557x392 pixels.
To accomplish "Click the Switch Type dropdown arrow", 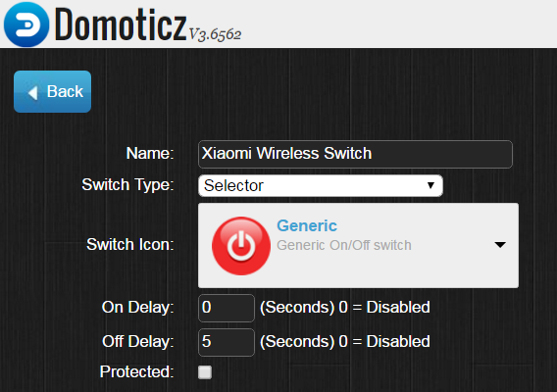I will (x=430, y=185).
